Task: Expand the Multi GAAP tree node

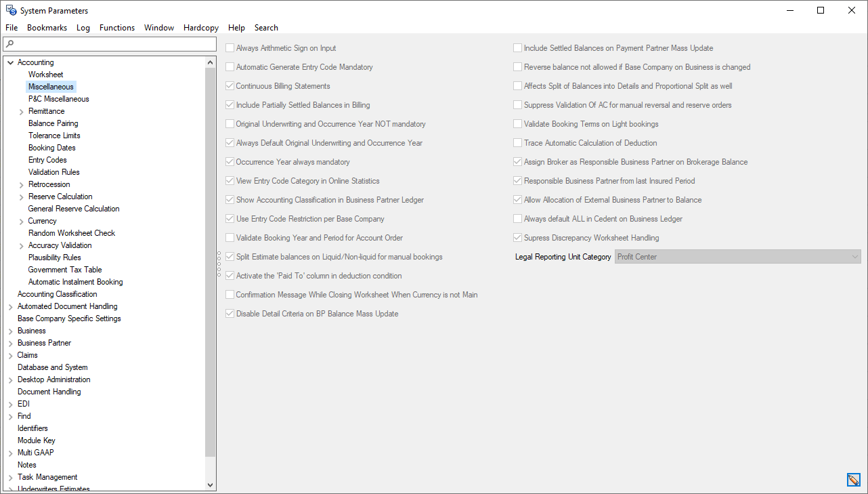Action: (x=9, y=452)
